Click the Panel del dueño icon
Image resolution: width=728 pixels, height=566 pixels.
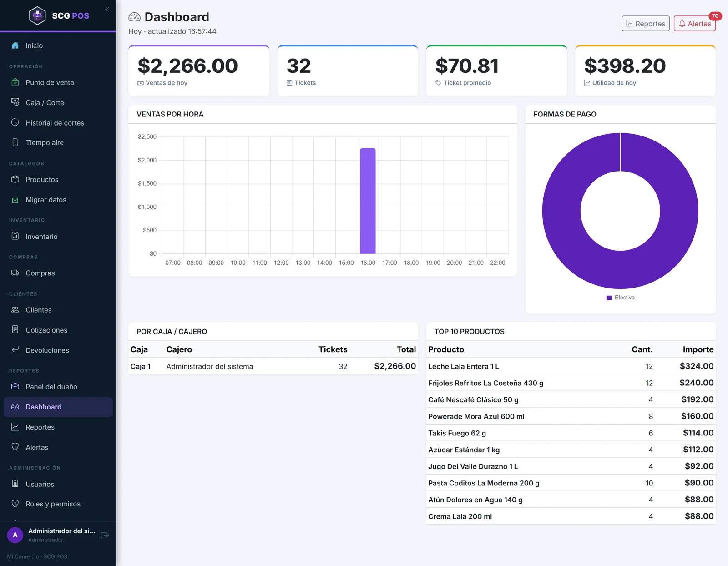click(15, 386)
